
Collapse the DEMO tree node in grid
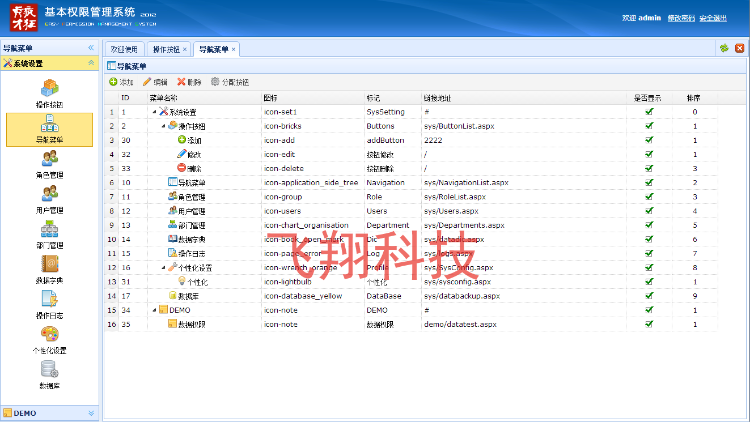[154, 310]
